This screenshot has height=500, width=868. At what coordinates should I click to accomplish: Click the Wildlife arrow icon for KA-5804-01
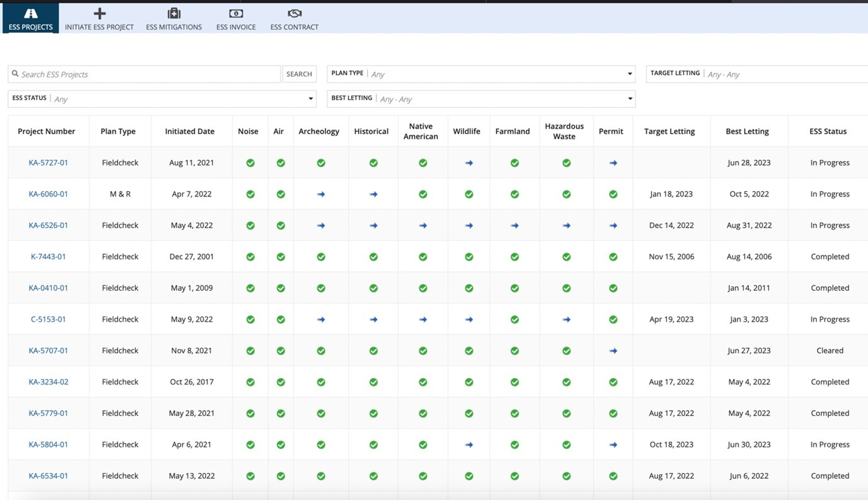click(x=469, y=445)
